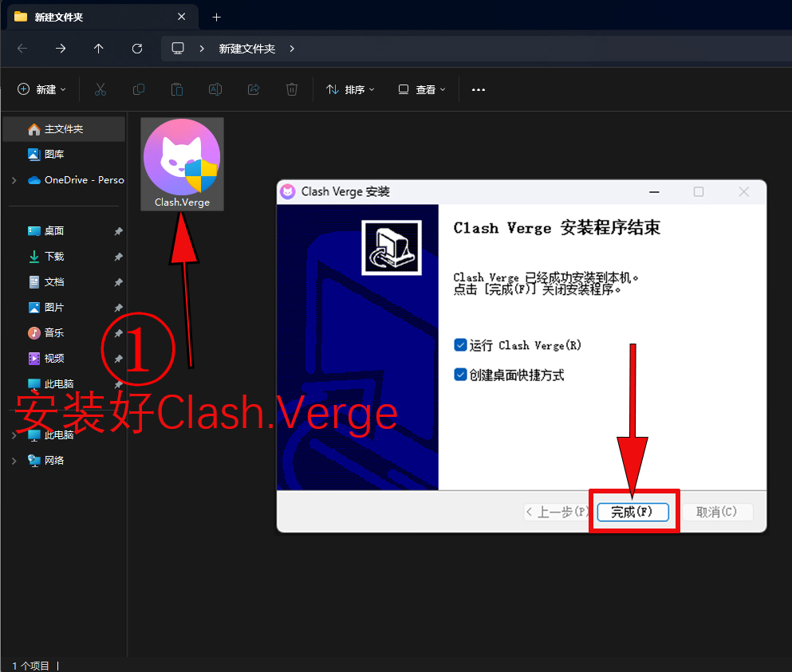Go up one directory level
Image resolution: width=792 pixels, height=672 pixels.
pos(99,49)
